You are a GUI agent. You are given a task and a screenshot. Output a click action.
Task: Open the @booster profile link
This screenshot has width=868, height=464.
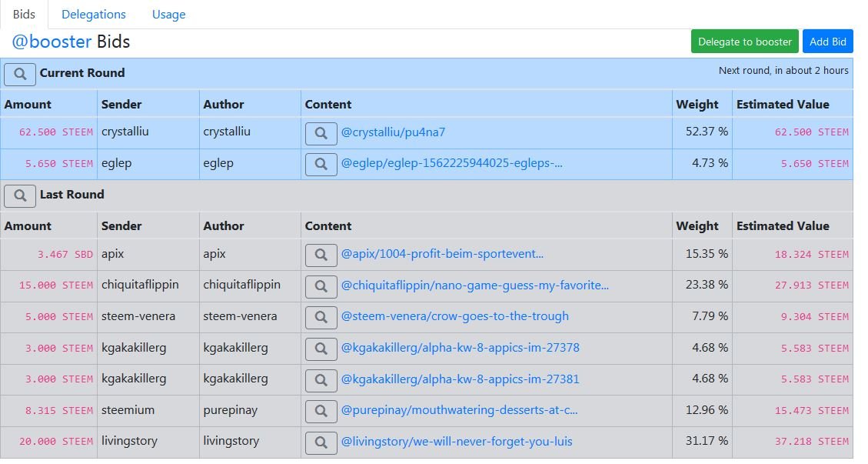pos(52,42)
